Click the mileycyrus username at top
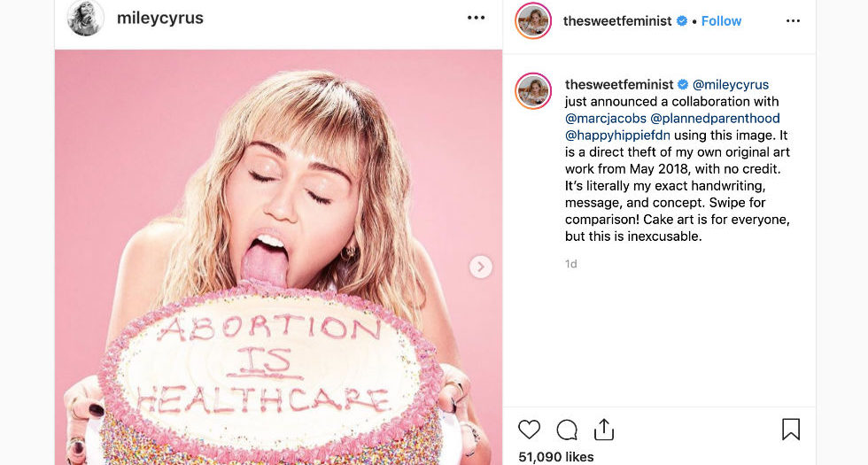The height and width of the screenshot is (465, 868). pos(160,18)
